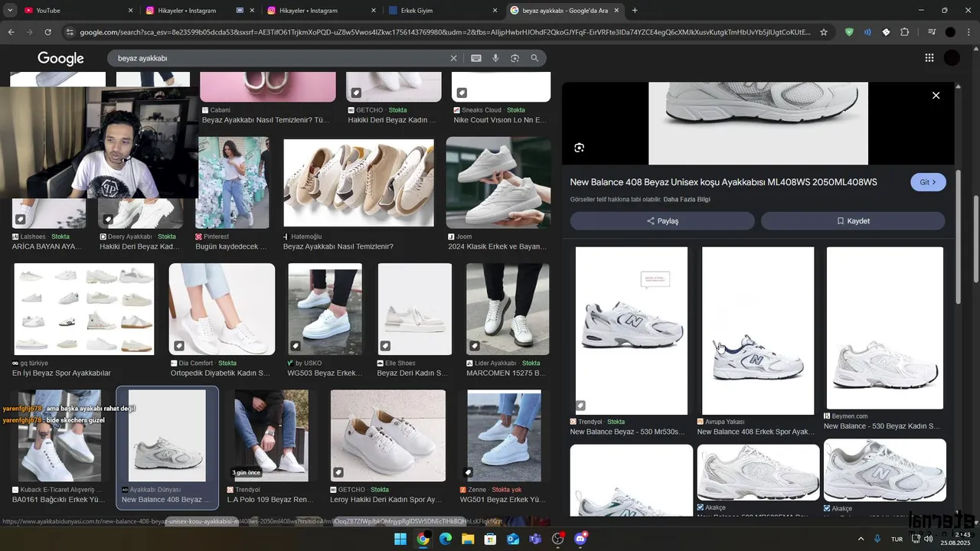
Task: Clear the Google search box text
Action: (x=453, y=58)
